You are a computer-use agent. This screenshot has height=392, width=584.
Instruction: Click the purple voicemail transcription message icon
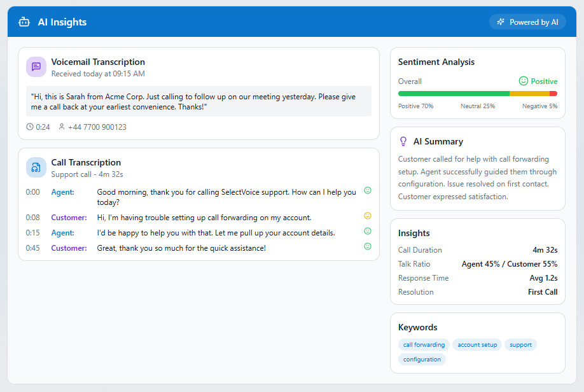[36, 67]
